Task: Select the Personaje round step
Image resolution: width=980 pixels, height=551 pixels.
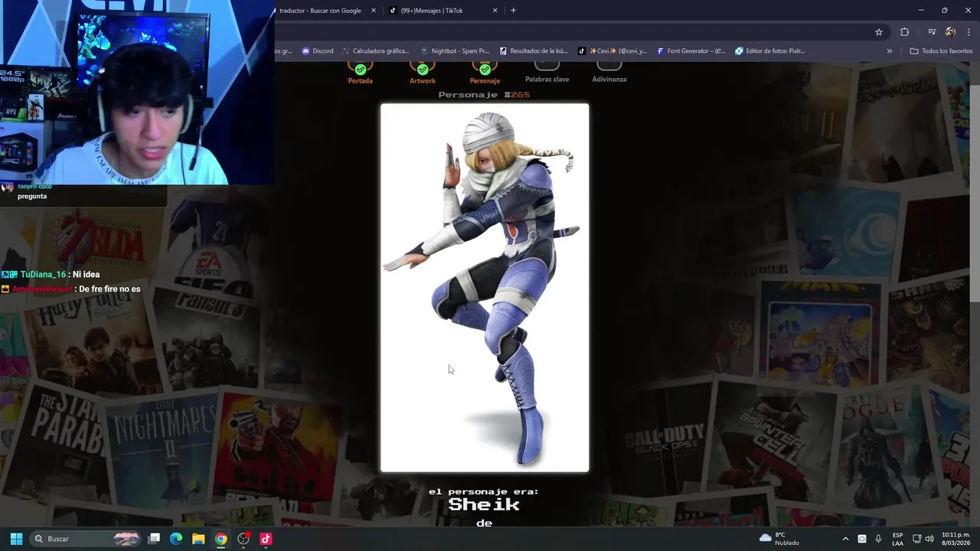Action: coord(485,72)
